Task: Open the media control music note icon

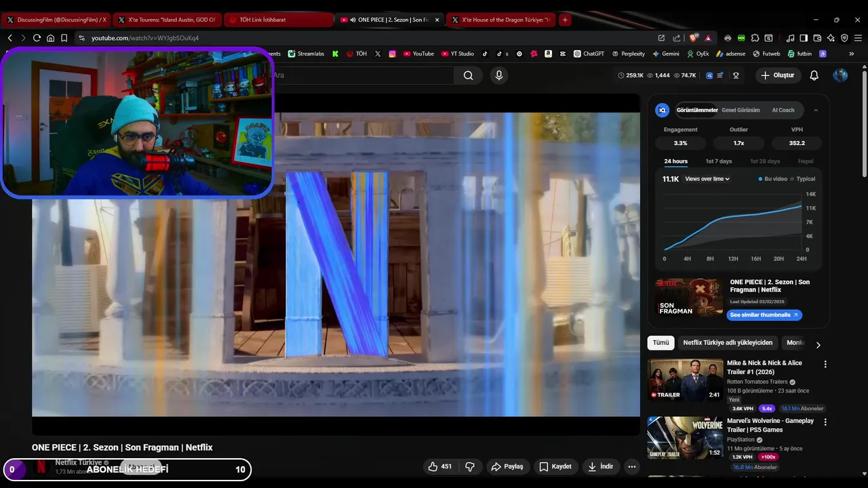Action: tap(791, 38)
